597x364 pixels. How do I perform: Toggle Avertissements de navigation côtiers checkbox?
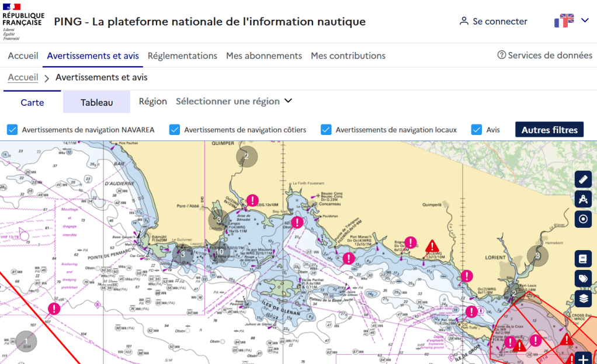[174, 130]
